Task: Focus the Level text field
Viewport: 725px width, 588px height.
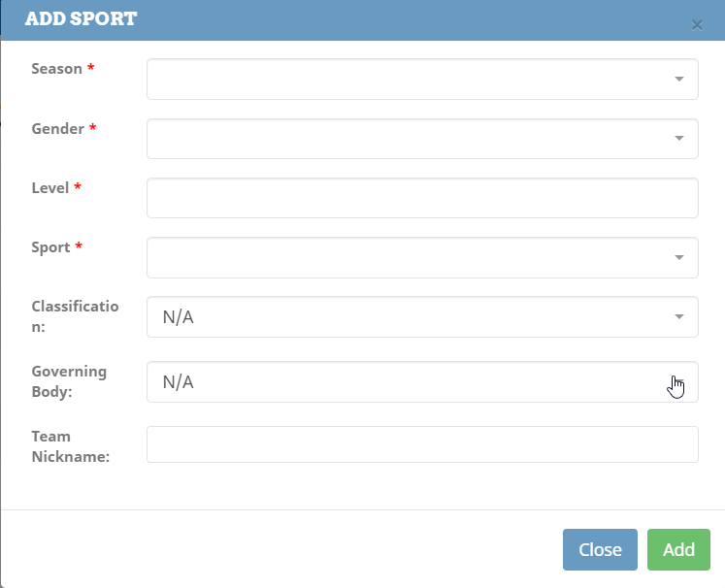Action: click(x=422, y=198)
